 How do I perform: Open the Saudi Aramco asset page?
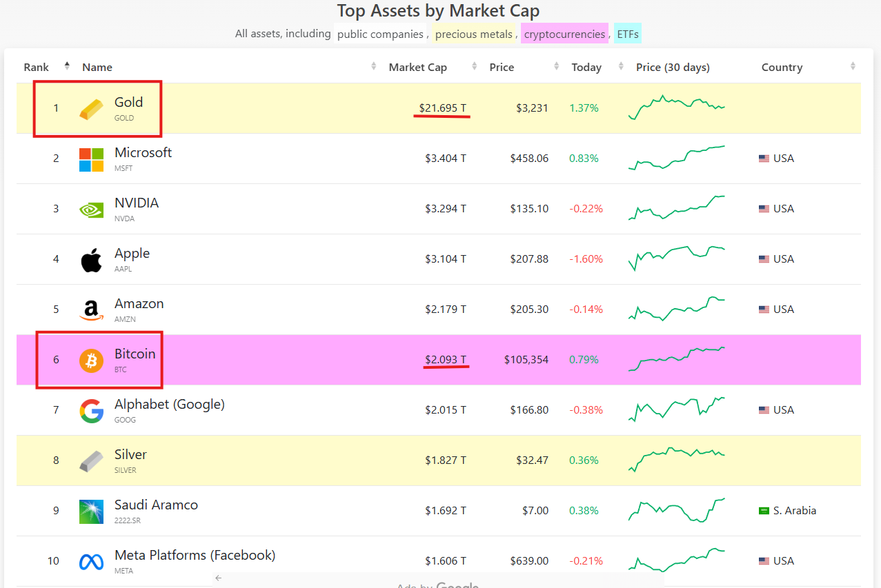(x=156, y=505)
